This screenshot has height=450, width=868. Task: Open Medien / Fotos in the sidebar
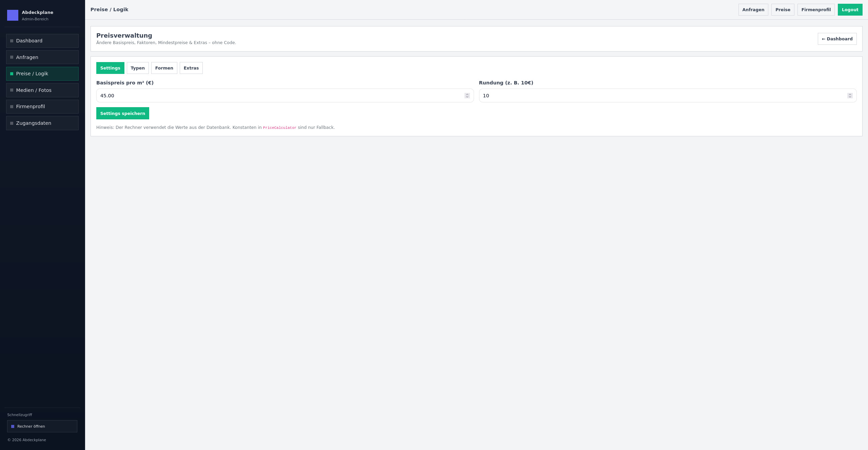point(42,90)
